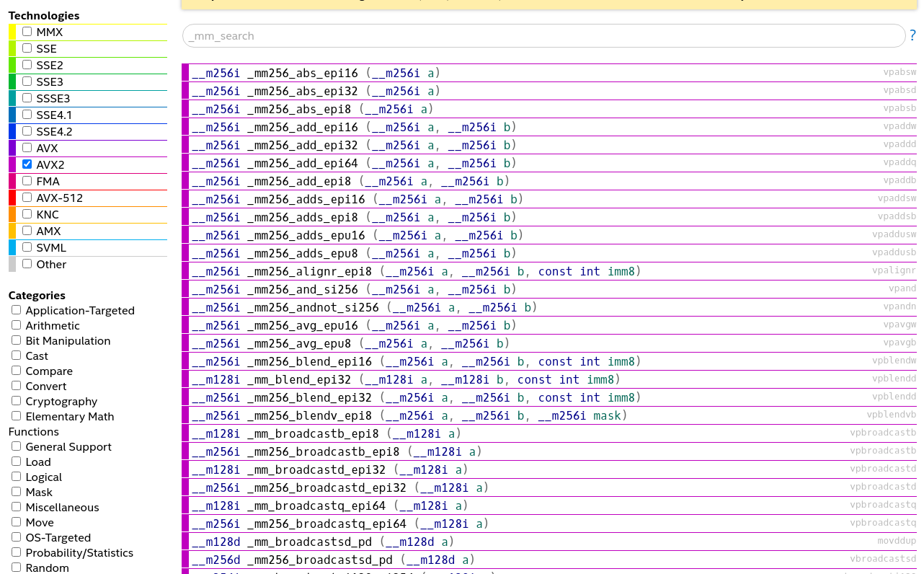This screenshot has height=574, width=924.
Task: Check the SVML technology checkbox
Action: click(27, 247)
